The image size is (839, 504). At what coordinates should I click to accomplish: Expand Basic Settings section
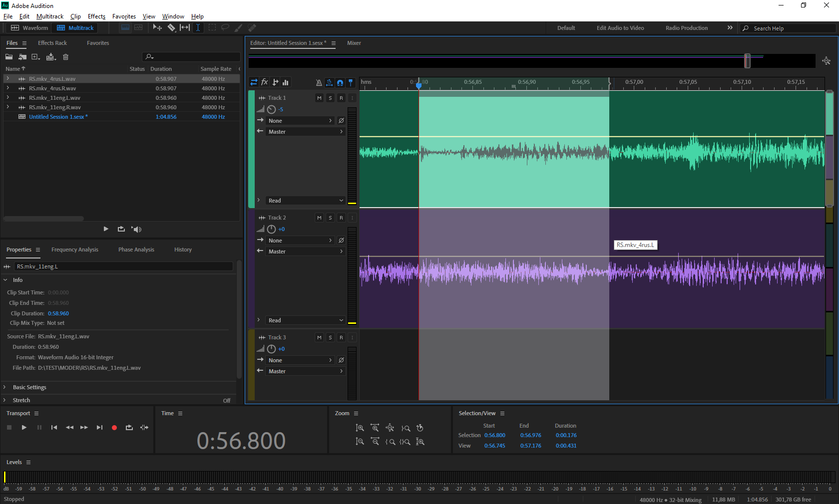pyautogui.click(x=4, y=387)
